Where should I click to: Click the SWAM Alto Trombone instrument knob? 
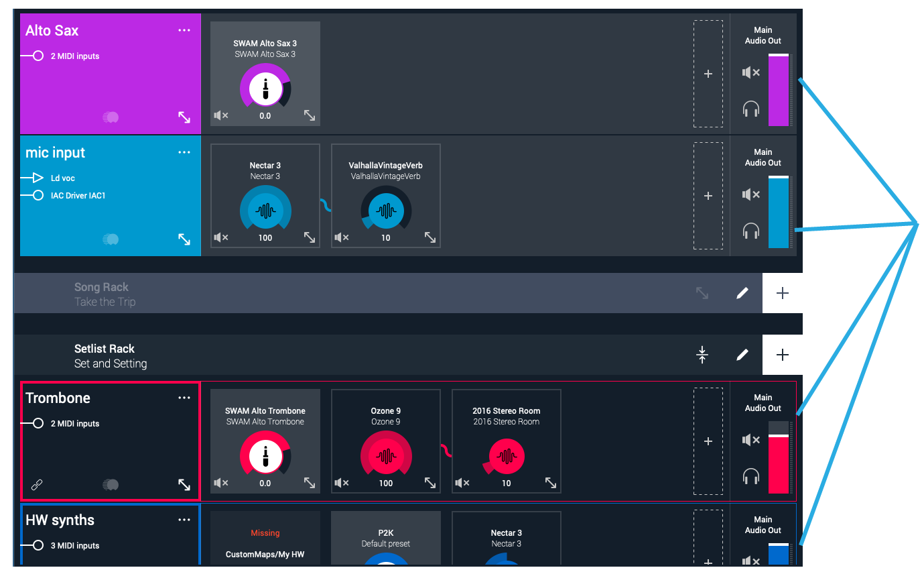[x=265, y=456]
